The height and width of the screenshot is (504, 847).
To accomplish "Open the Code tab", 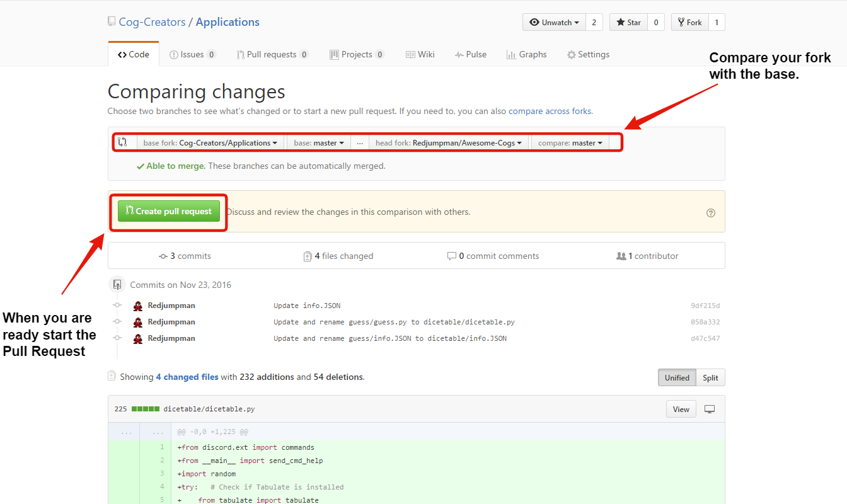I will click(134, 54).
